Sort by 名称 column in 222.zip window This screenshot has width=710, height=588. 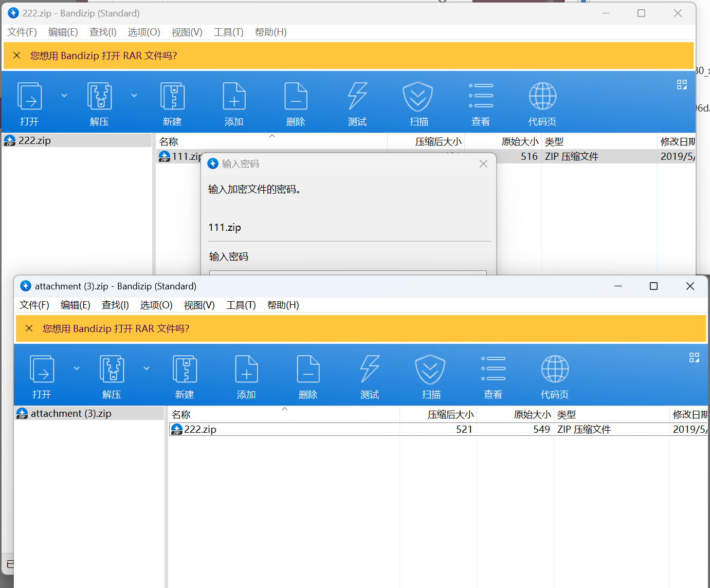click(272, 141)
